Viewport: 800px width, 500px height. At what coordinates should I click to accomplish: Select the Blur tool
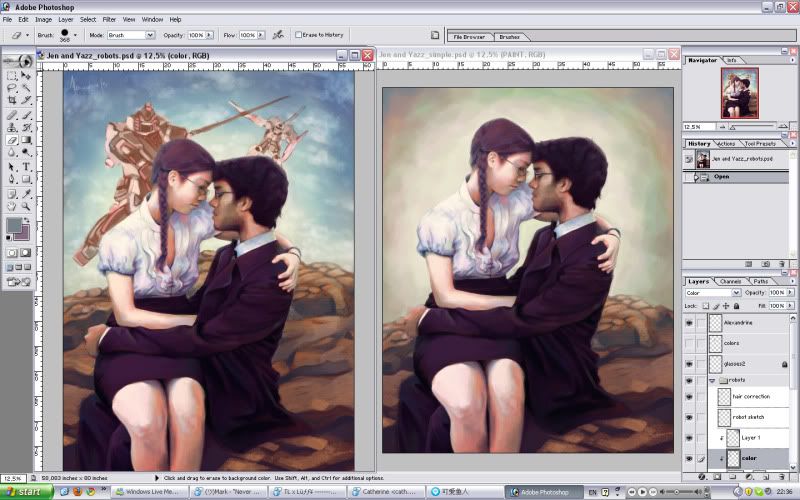(12, 152)
